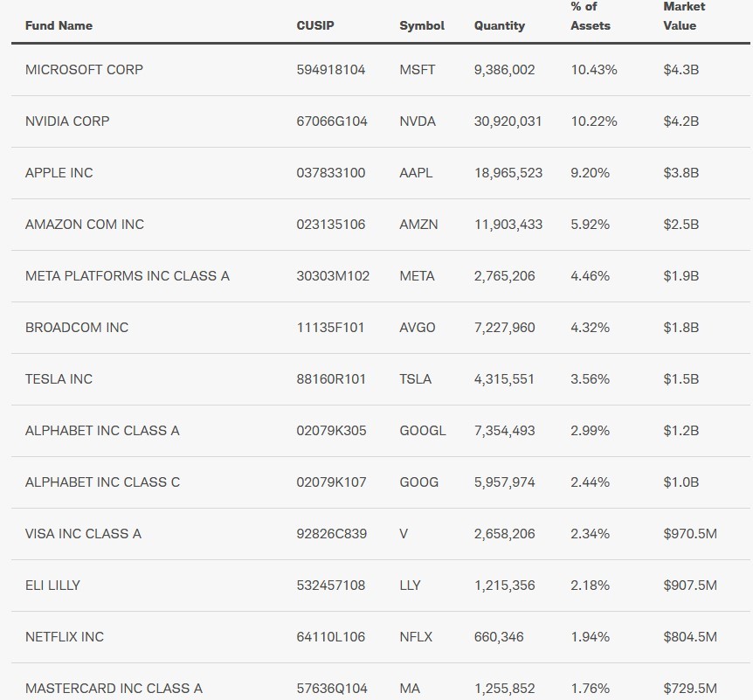The height and width of the screenshot is (700, 753).
Task: Click Microsoft's 10.43% assets value
Action: [x=594, y=69]
